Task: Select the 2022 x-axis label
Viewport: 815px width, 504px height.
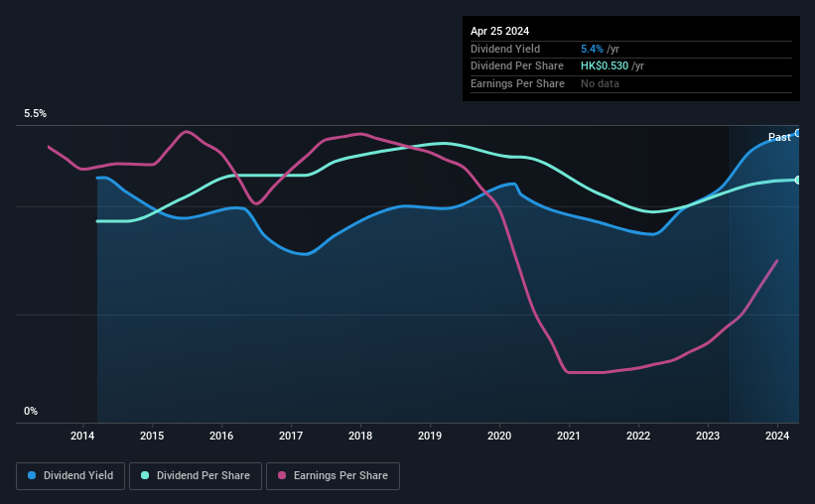Action: point(638,436)
